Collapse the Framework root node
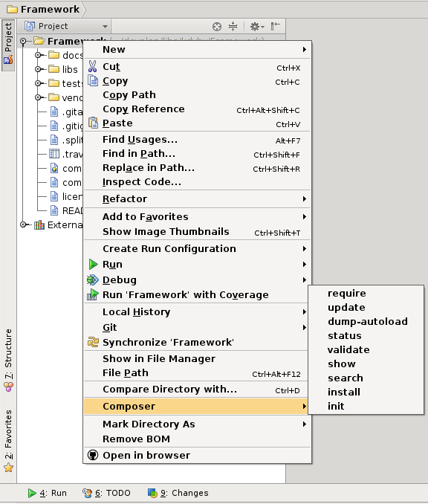 click(23, 41)
